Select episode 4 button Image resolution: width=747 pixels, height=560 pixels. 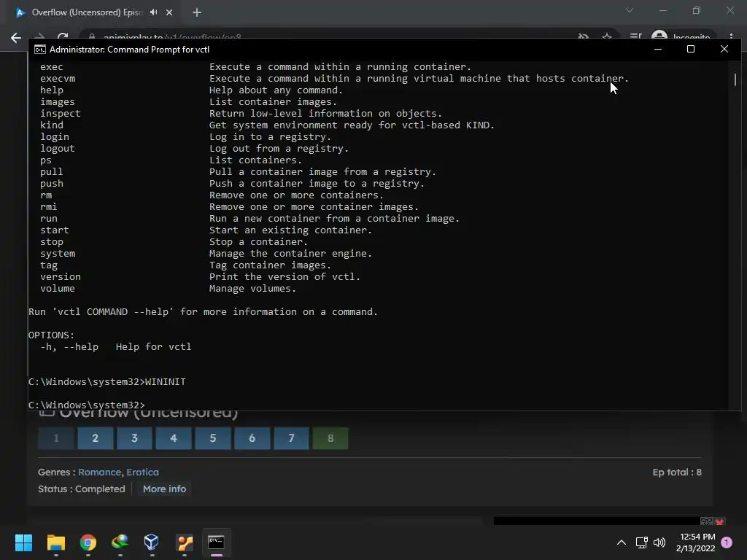click(174, 438)
